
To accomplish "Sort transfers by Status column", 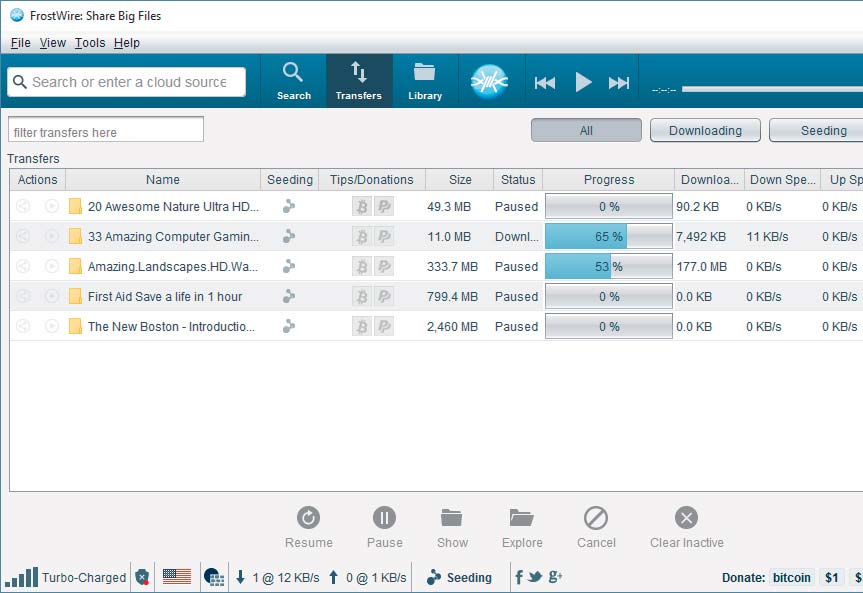I will point(518,179).
